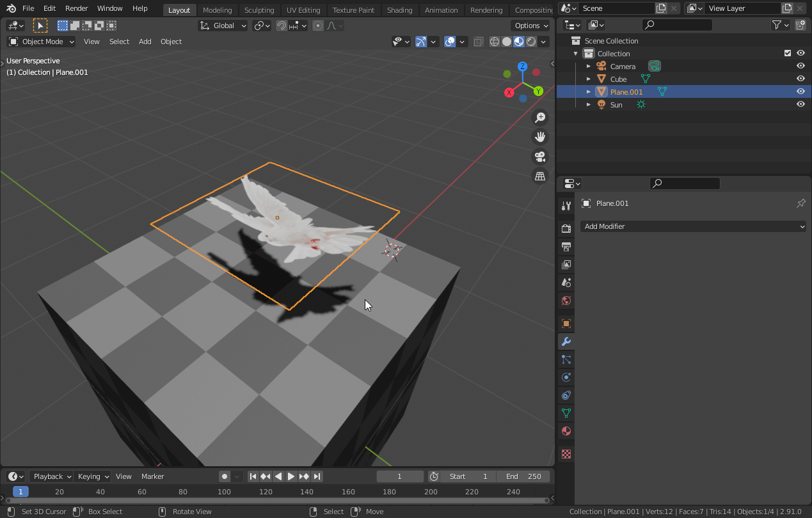
Task: Toggle auto keying record button
Action: (x=224, y=476)
